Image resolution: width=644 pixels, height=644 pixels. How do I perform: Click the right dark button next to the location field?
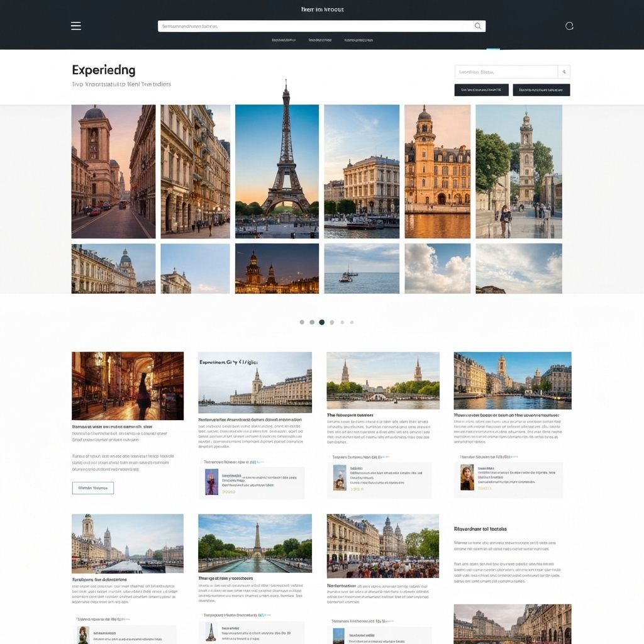[542, 89]
